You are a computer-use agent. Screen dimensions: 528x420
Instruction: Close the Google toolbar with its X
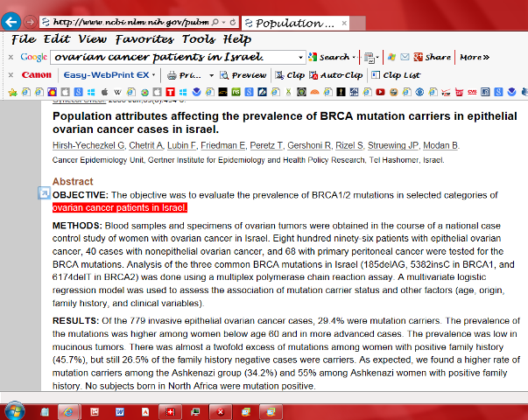(11, 57)
